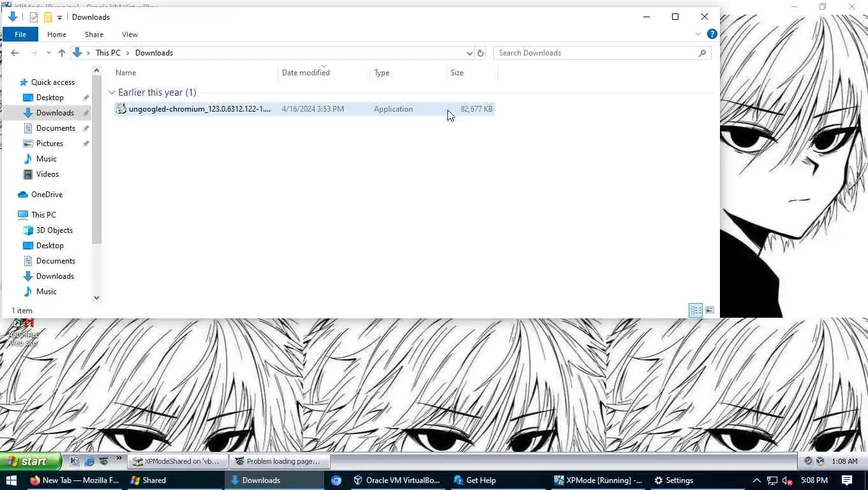This screenshot has height=490, width=868.
Task: Expand the ribbon with the chevron
Action: [698, 34]
